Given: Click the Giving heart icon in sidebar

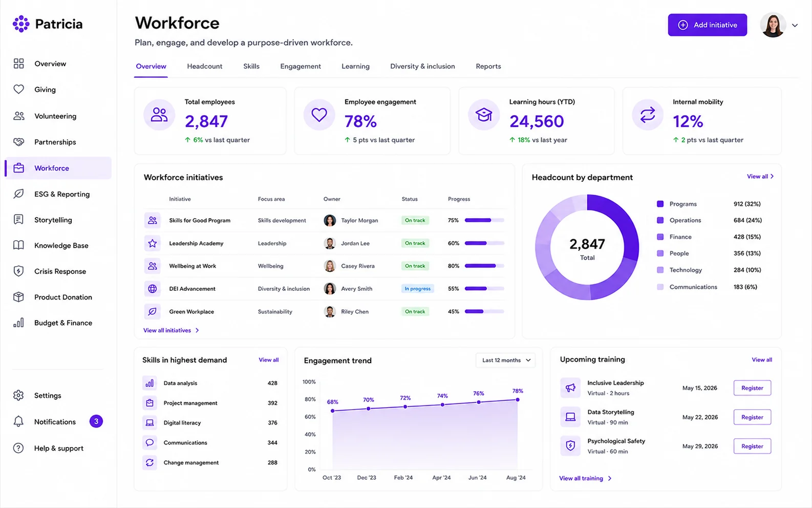Looking at the screenshot, I should pos(18,89).
